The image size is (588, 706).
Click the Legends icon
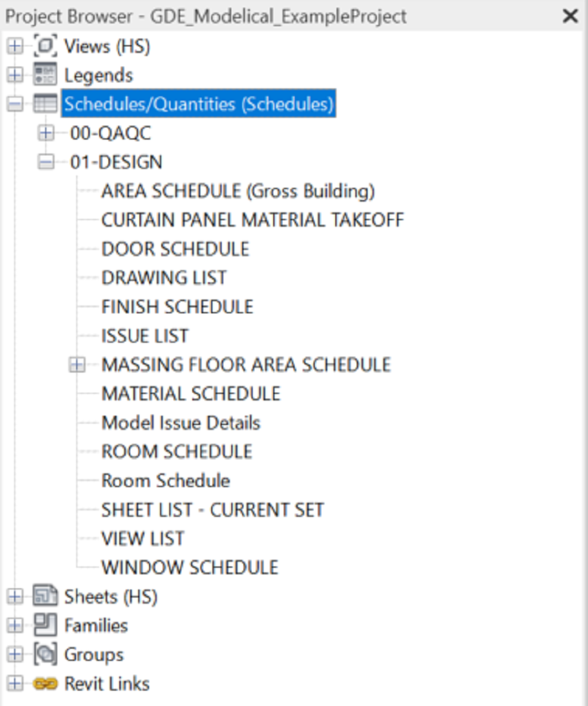click(45, 75)
